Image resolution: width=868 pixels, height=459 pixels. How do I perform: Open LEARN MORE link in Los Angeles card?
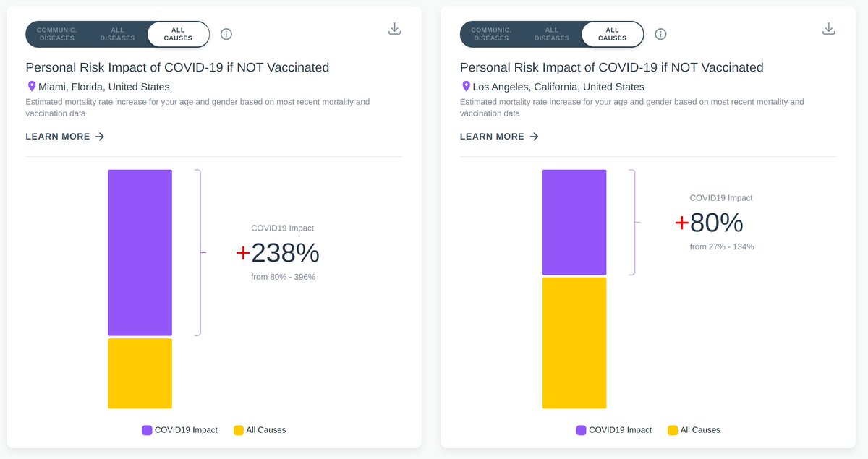tap(499, 137)
